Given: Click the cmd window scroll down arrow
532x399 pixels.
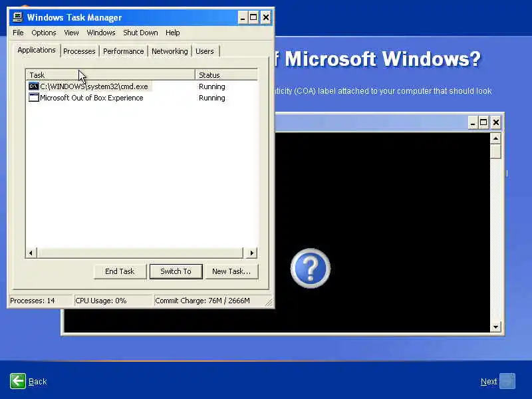Looking at the screenshot, I should pyautogui.click(x=495, y=327).
